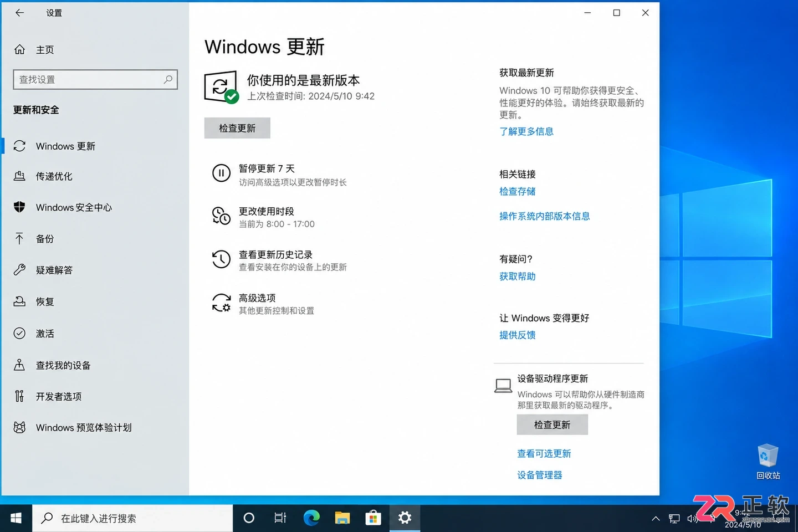Click the back arrow in Settings
The height and width of the screenshot is (532, 798).
pos(19,13)
